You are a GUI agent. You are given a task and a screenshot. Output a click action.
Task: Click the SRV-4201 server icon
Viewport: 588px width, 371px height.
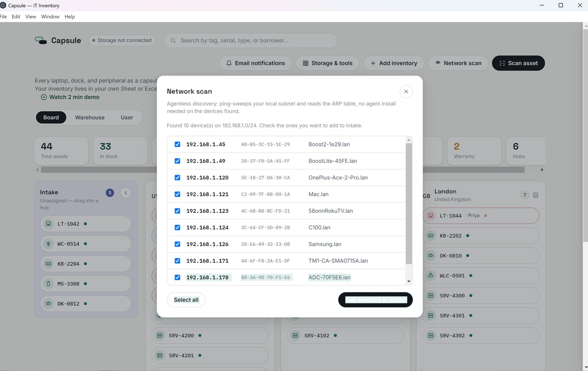coord(160,356)
